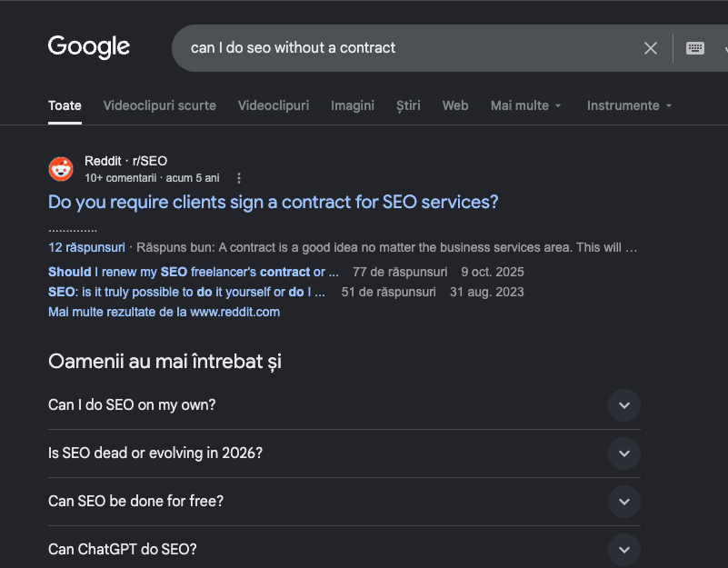Expand "Can ChatGPT do SEO?" question
728x568 pixels.
(x=344, y=550)
